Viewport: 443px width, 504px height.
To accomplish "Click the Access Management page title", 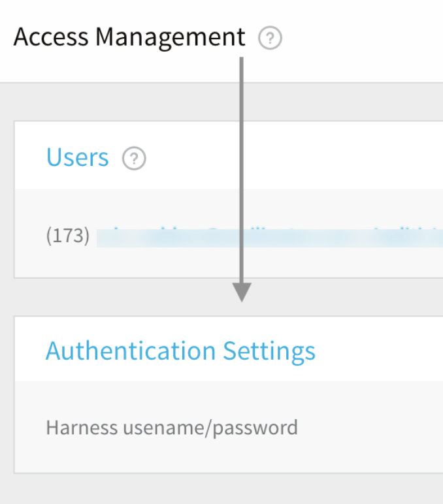I will [x=129, y=38].
